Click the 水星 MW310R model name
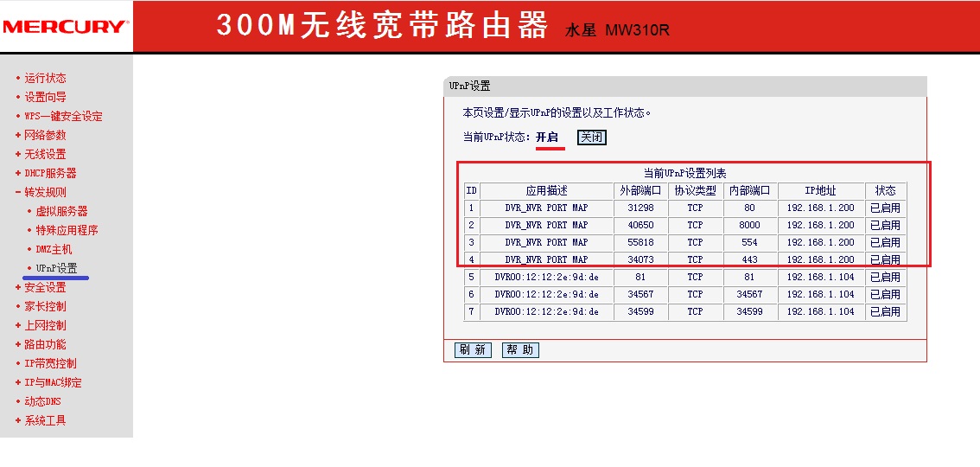The height and width of the screenshot is (467, 980). [617, 30]
